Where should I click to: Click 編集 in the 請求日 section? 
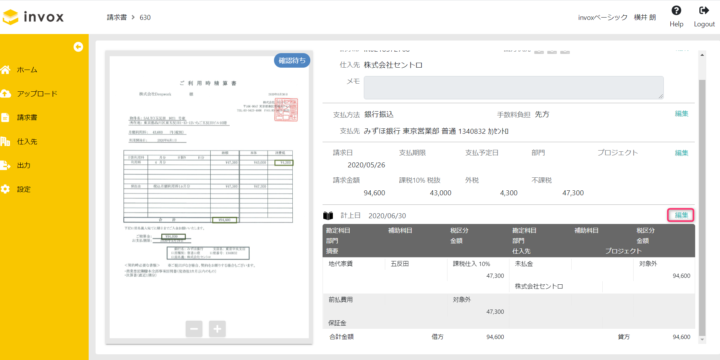(681, 153)
